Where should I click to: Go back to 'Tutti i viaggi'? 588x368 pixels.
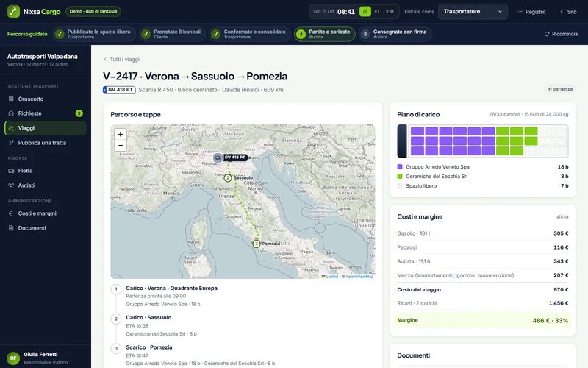121,60
